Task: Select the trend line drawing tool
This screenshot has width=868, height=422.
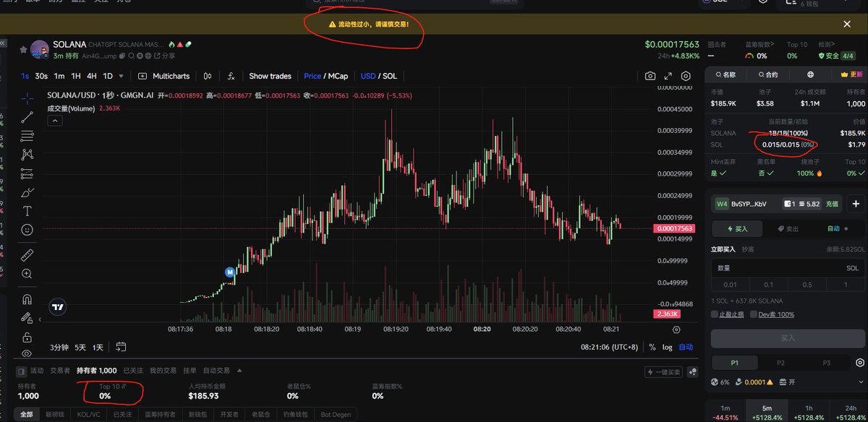Action: 27,117
